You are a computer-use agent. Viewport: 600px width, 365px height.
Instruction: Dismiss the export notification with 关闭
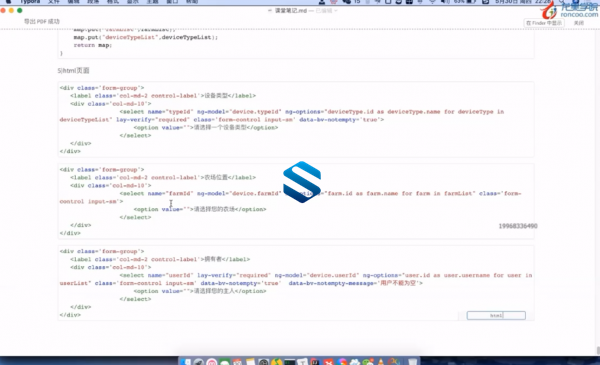(579, 23)
